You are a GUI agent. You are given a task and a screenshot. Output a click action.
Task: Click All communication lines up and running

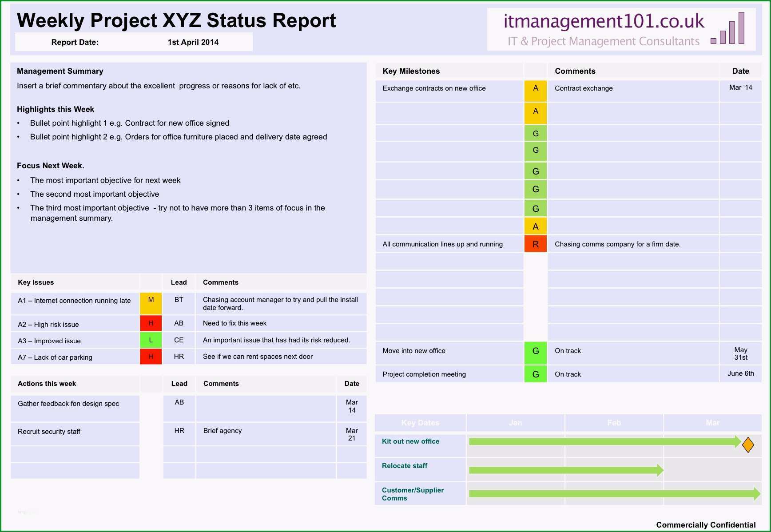point(442,244)
